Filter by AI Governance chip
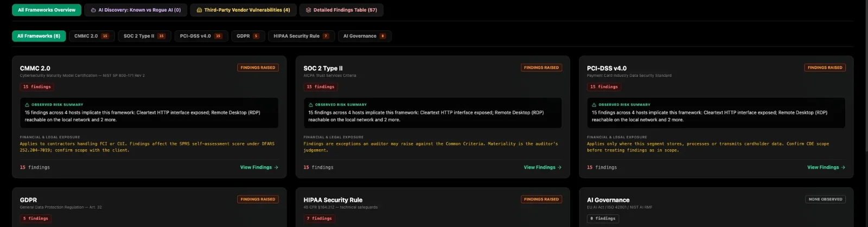Image resolution: width=868 pixels, height=227 pixels. pos(365,36)
